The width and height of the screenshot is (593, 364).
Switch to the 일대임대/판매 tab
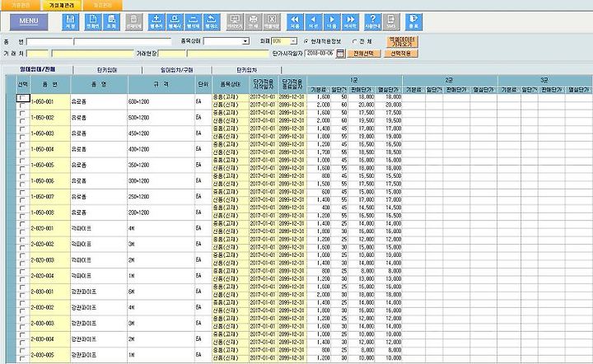coord(38,69)
